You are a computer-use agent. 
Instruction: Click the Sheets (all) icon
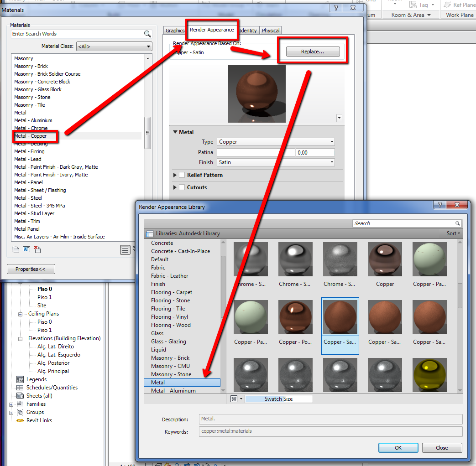(x=20, y=396)
